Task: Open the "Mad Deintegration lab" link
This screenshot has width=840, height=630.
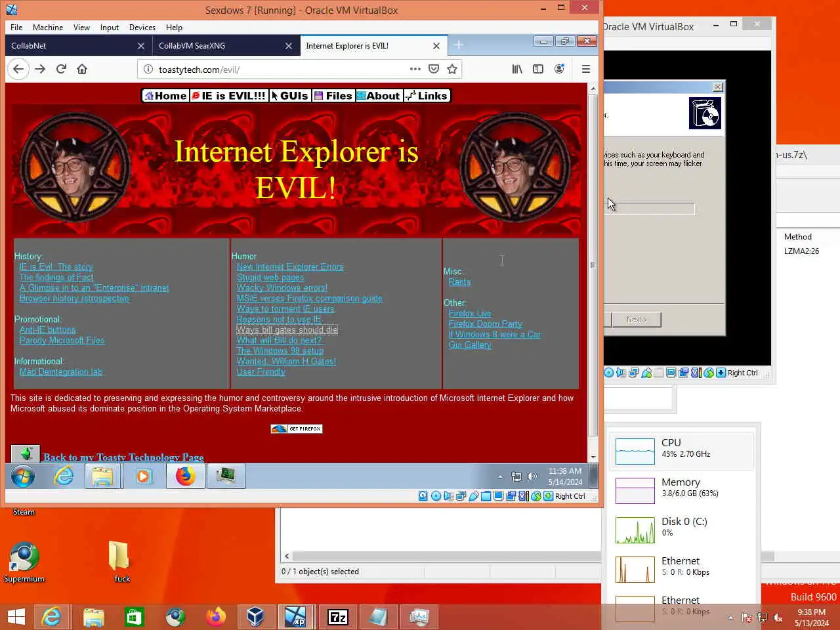Action: [x=61, y=372]
